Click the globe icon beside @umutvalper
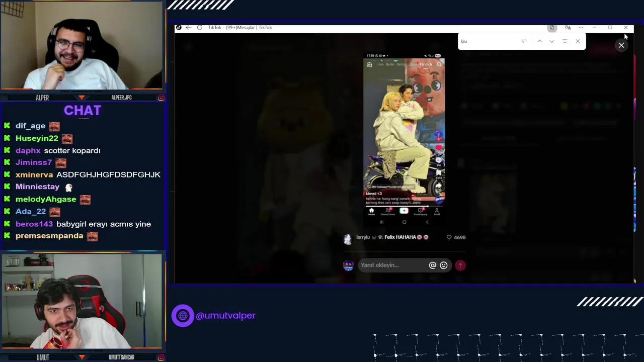This screenshot has width=644, height=362. (x=183, y=316)
